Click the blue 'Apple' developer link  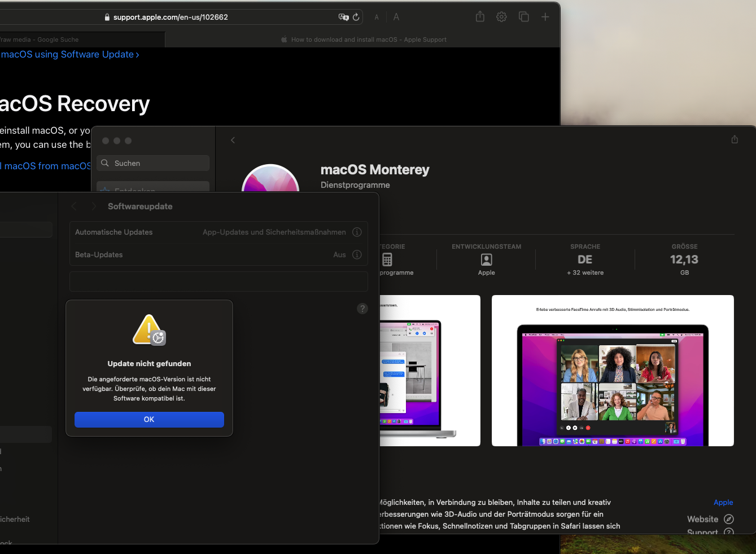click(723, 502)
